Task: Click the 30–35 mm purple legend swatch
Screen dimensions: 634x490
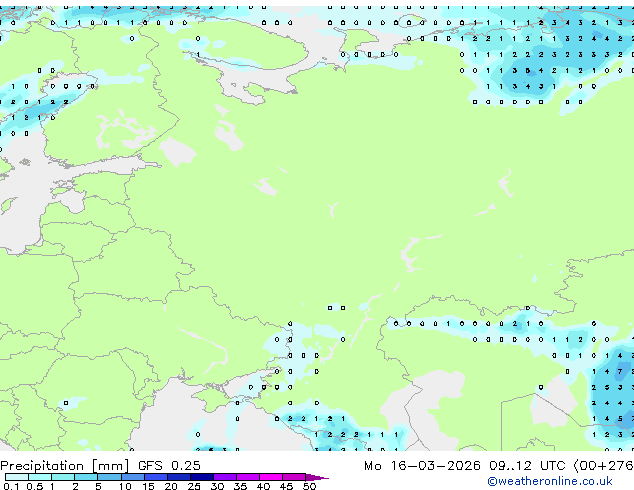Action: (224, 477)
